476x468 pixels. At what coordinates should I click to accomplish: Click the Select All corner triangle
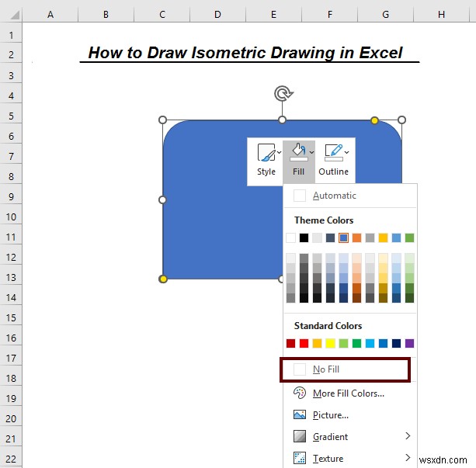15,15
